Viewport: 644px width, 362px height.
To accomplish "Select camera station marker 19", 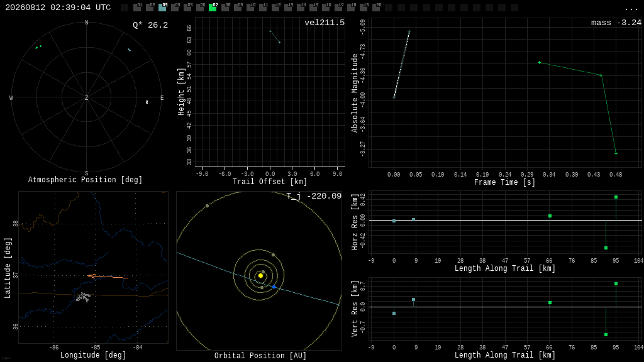I will [364, 7].
